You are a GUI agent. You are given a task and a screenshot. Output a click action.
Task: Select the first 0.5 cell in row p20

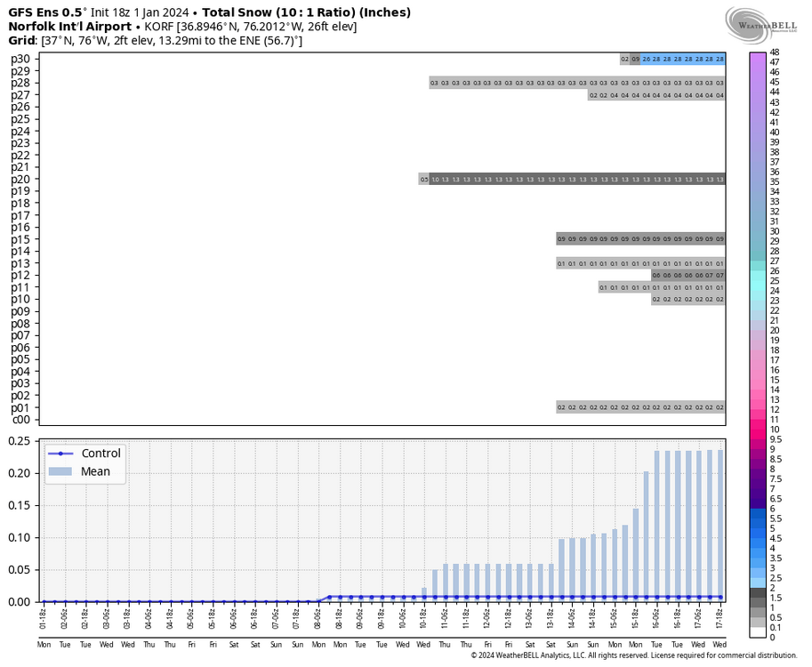(x=424, y=179)
